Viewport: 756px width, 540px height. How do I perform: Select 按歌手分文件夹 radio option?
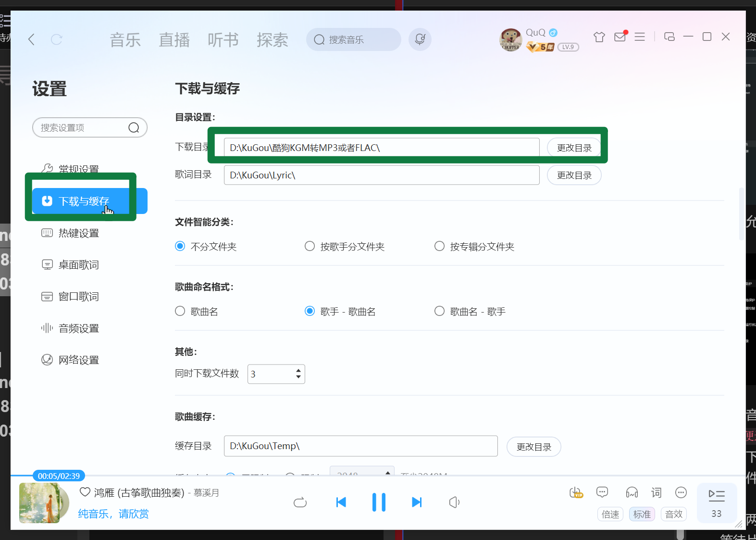(x=310, y=246)
